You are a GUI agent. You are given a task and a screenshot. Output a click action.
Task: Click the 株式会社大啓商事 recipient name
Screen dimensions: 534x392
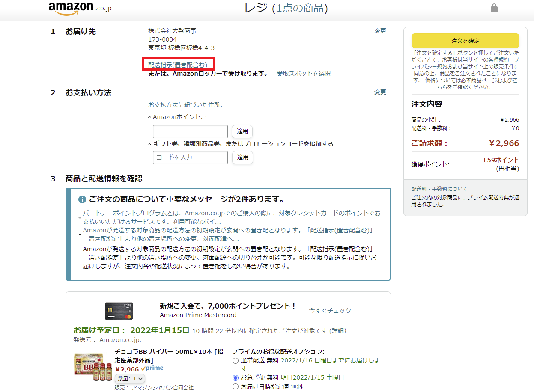click(172, 31)
